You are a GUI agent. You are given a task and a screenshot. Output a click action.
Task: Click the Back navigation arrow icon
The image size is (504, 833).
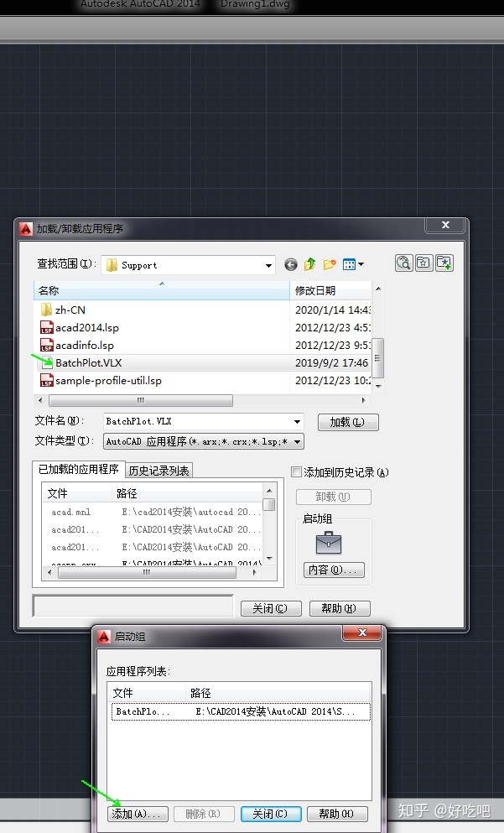coord(290,264)
